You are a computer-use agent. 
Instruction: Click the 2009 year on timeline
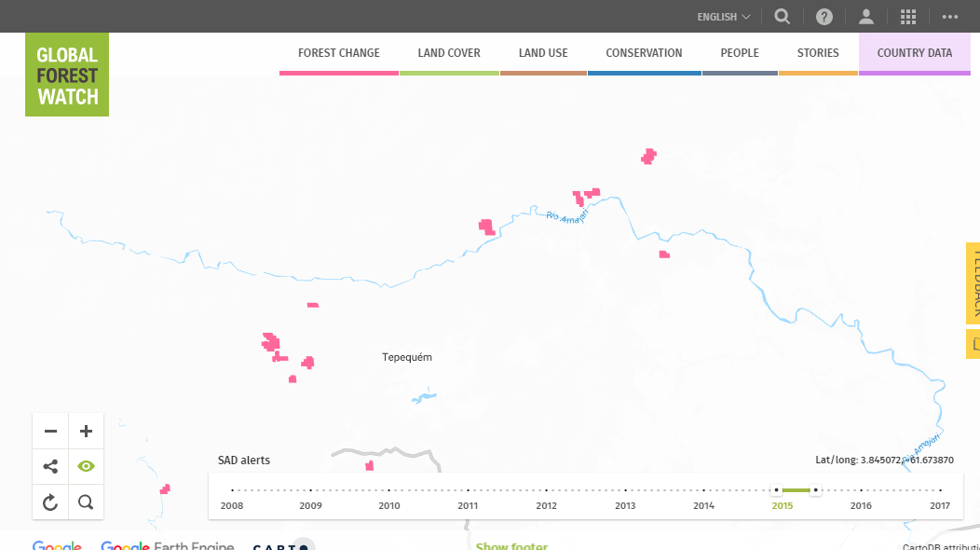pos(310,505)
